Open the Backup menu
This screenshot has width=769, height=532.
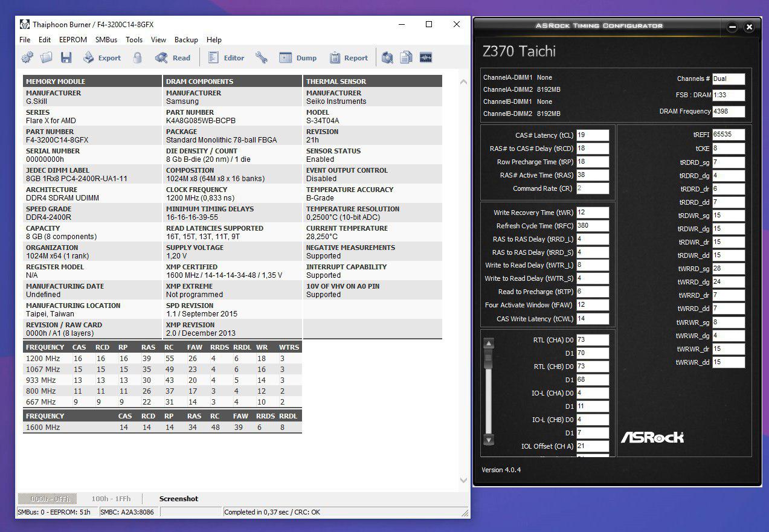point(186,40)
